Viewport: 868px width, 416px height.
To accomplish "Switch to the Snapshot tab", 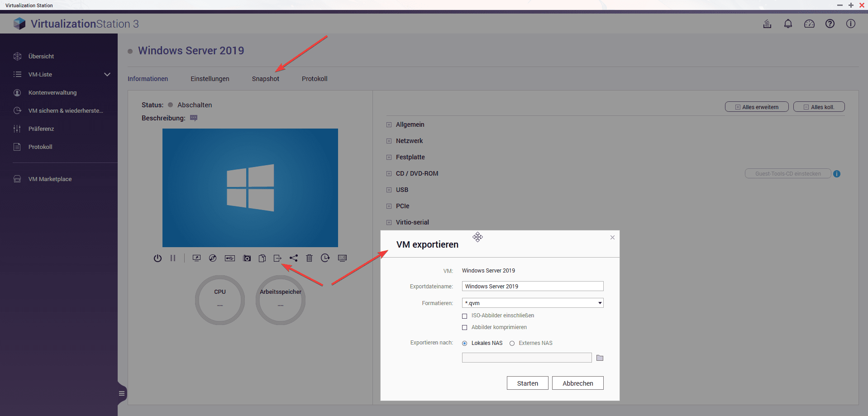I will (266, 79).
